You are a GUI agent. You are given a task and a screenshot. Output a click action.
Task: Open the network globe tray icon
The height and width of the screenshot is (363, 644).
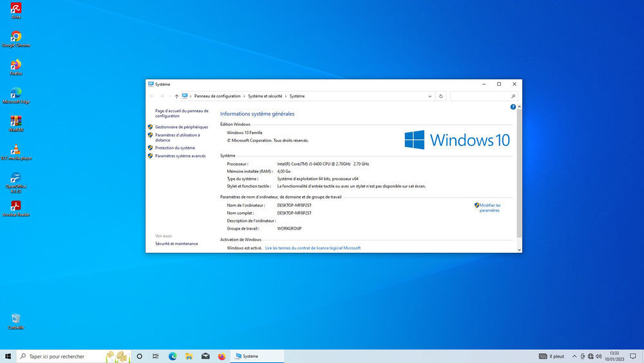click(x=591, y=357)
